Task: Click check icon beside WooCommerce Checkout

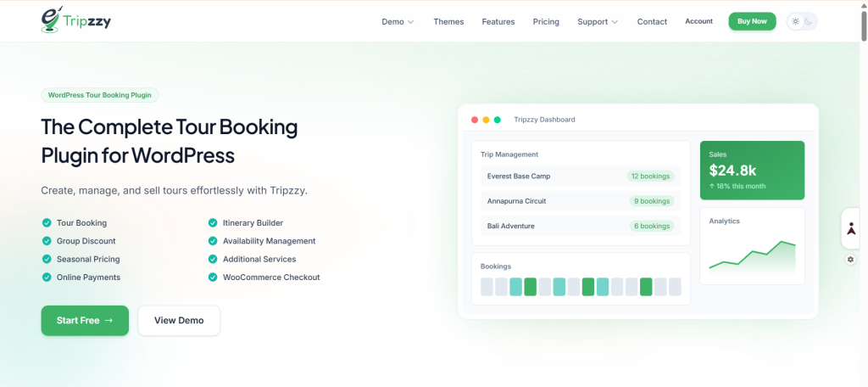Action: (x=213, y=278)
